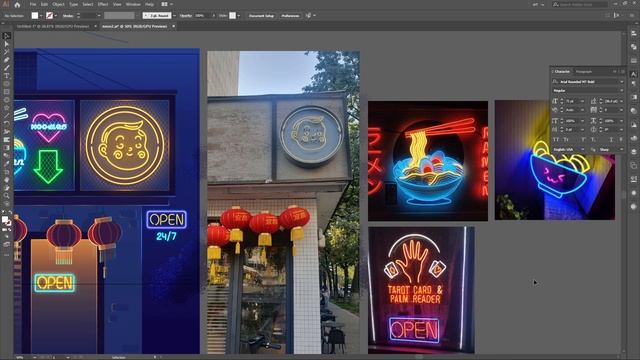
Task: Select the Tarot Card Palm Reader image
Action: pyautogui.click(x=421, y=290)
